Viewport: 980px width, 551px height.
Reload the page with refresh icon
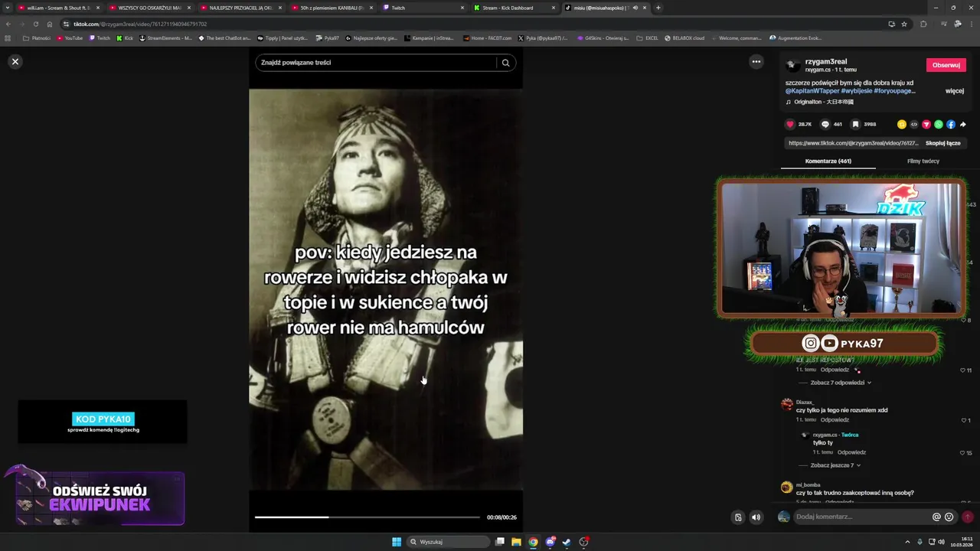(35, 24)
